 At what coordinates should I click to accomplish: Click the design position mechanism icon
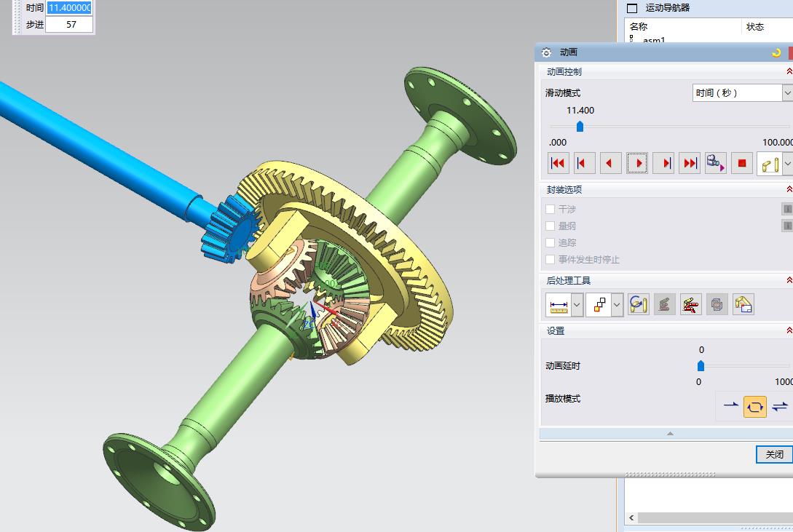[770, 164]
